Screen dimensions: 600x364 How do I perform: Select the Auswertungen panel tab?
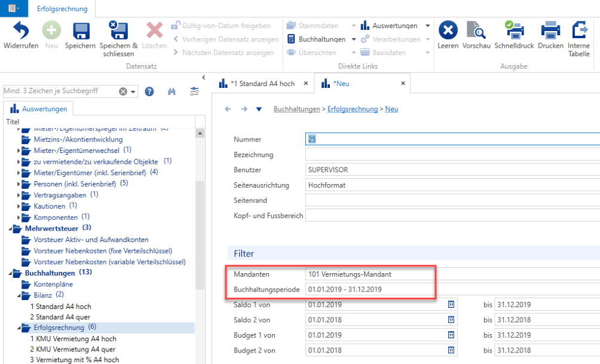tap(39, 109)
